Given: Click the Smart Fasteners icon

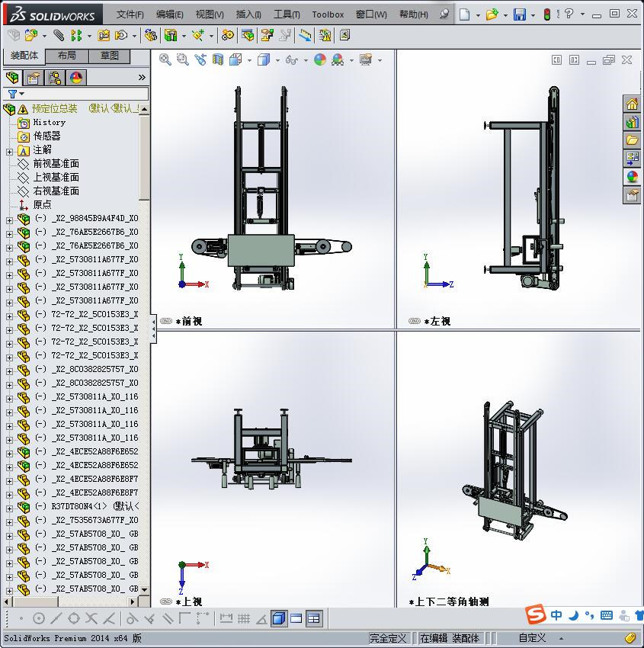Looking at the screenshot, I should (x=104, y=36).
